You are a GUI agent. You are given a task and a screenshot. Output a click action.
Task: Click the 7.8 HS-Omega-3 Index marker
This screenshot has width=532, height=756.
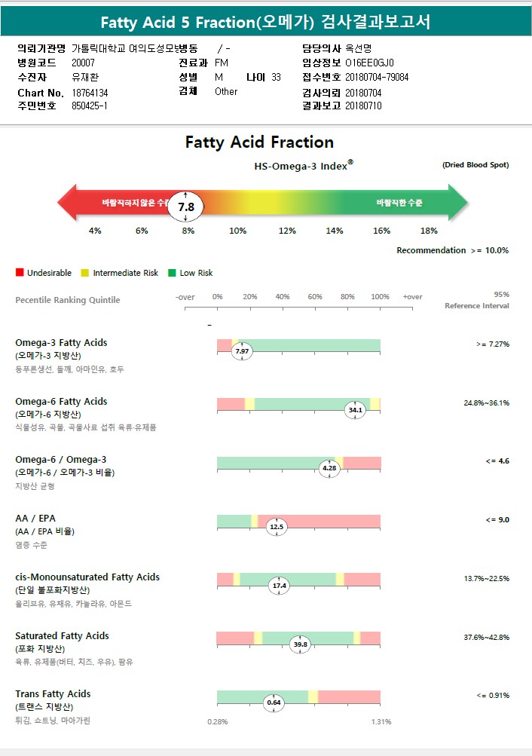(x=186, y=207)
